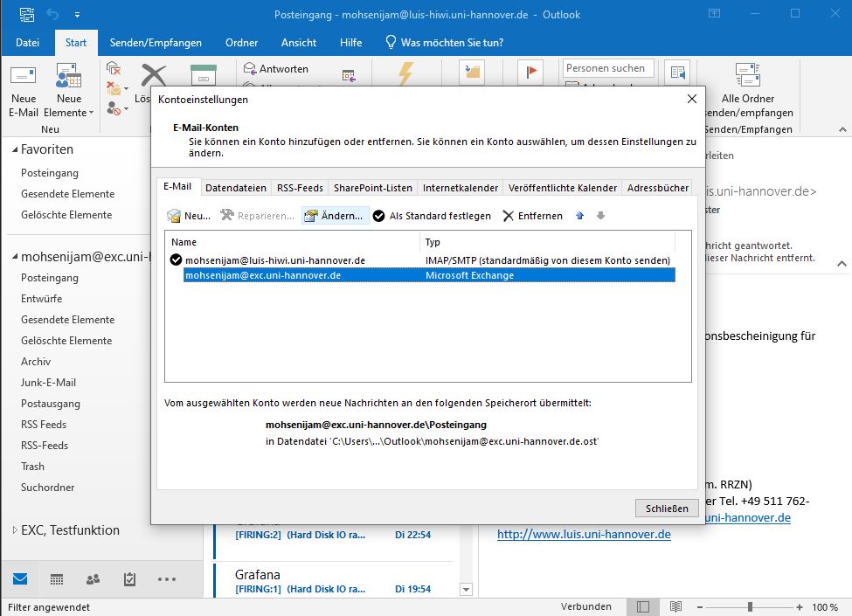Collapse the message header chevron in reading pane

coord(842,264)
